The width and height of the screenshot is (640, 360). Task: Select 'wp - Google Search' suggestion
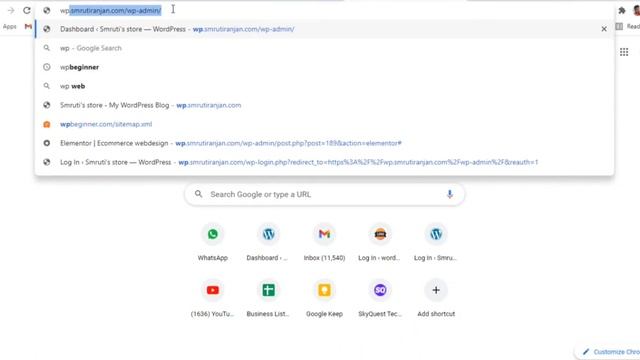324,48
